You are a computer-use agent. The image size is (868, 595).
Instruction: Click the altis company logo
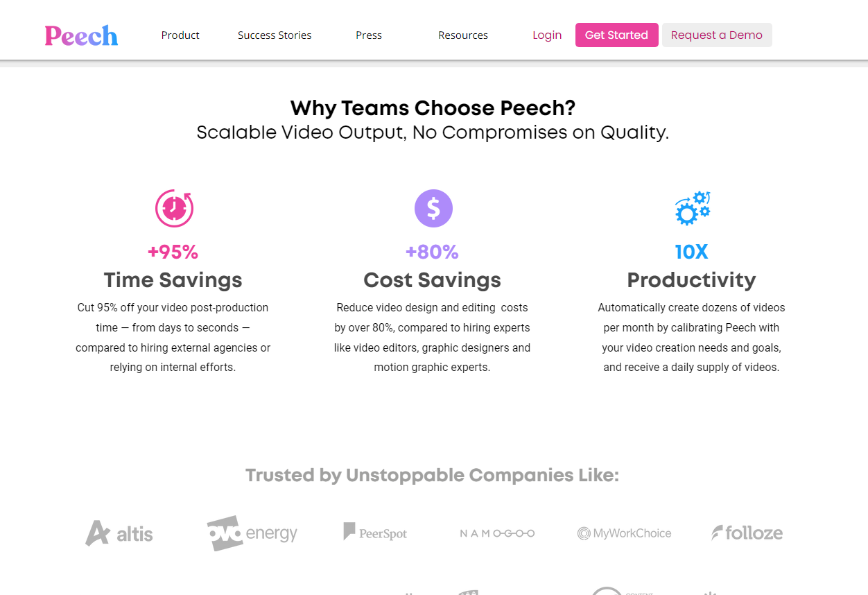click(119, 533)
